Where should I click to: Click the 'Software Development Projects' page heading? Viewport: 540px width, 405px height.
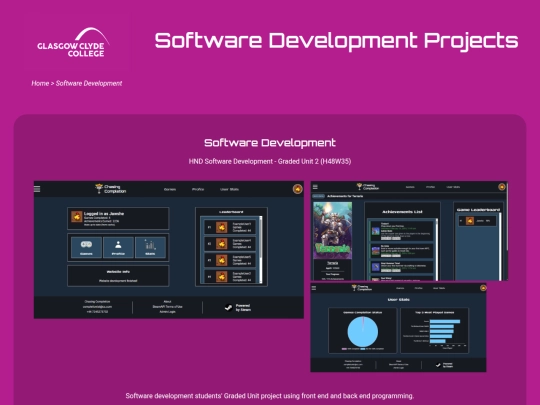(x=336, y=41)
